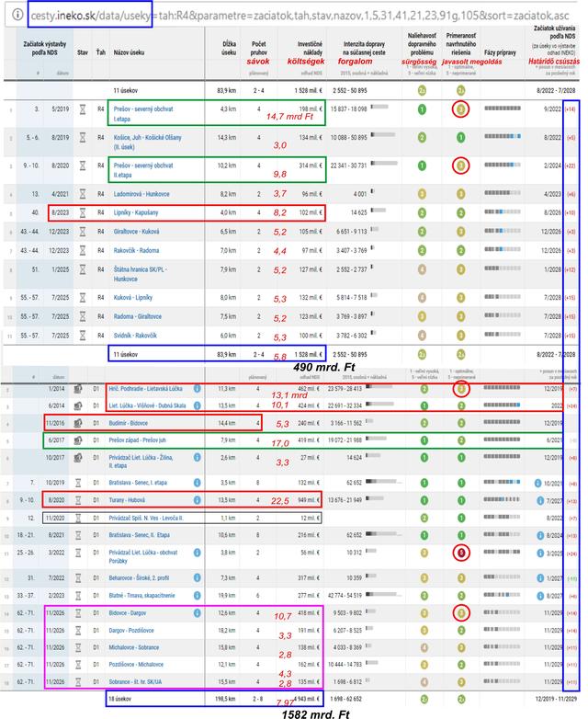Open info icon next to Blatné - Trnava, skapacitnenie
This screenshot has width=588, height=719.
coord(197,595)
